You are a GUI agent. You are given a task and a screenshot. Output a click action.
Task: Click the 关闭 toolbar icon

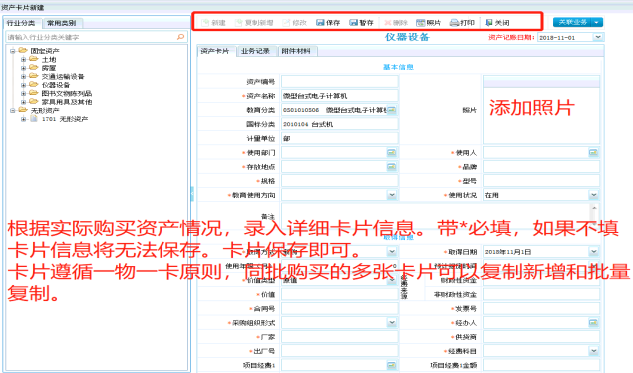tap(488, 23)
